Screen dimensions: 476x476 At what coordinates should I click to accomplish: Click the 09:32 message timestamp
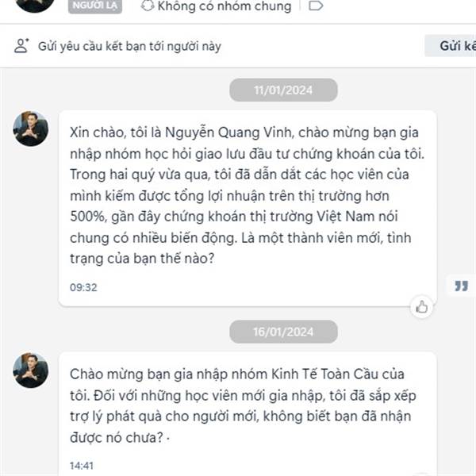83,287
